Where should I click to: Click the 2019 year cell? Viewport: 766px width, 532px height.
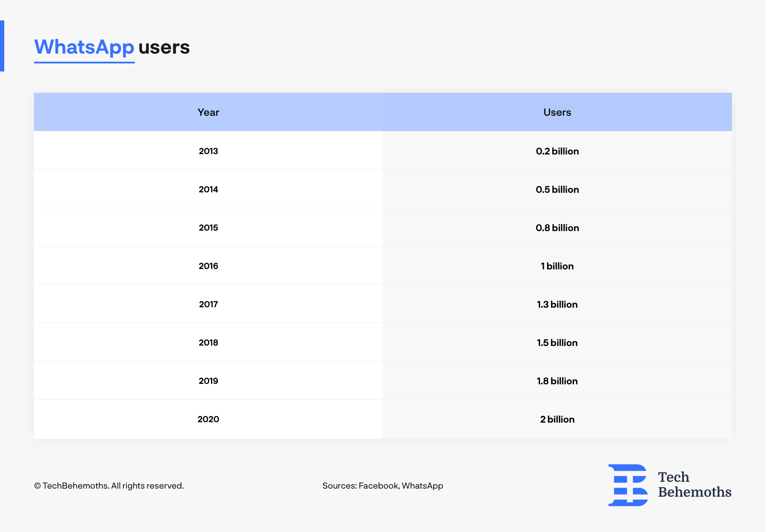click(209, 381)
